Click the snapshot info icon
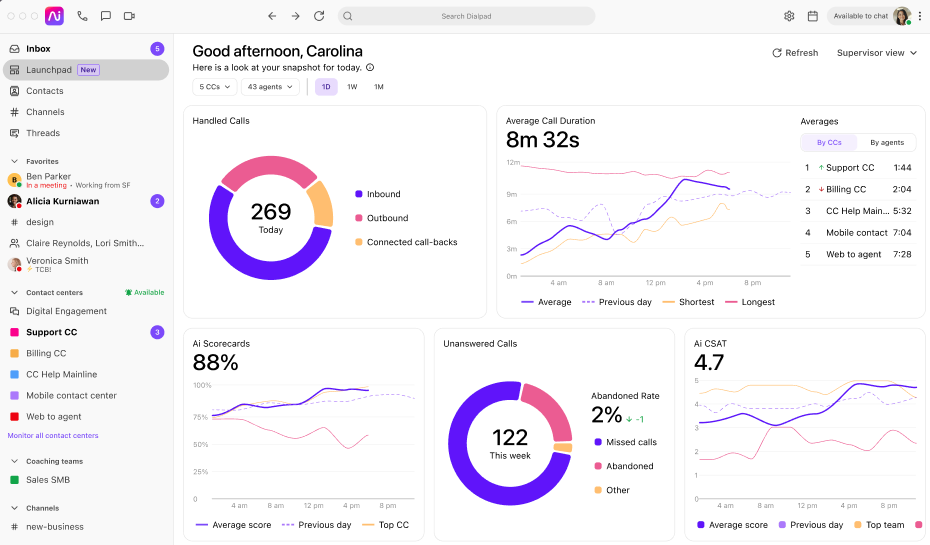 (370, 68)
